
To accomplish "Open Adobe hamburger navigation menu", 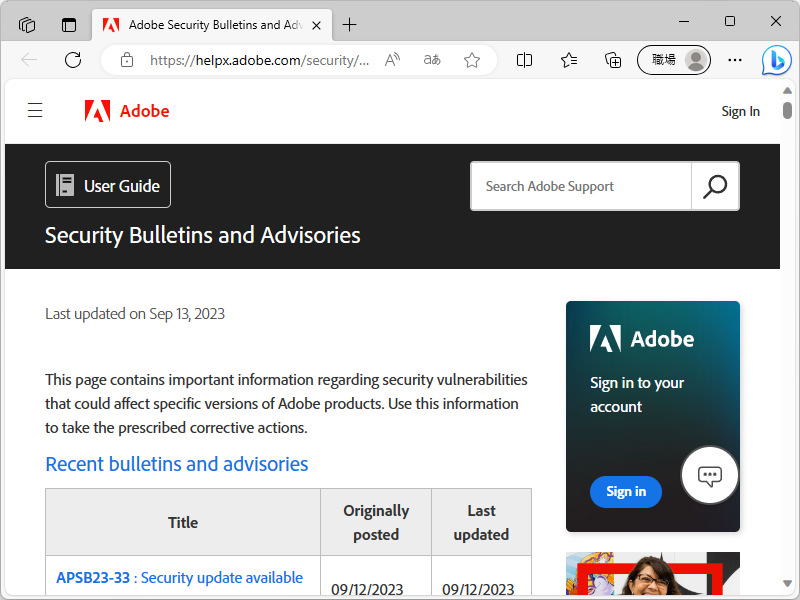I will 35,110.
